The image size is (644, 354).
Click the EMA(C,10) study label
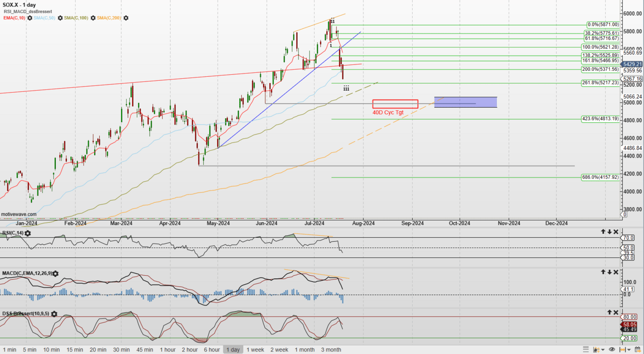click(x=14, y=18)
